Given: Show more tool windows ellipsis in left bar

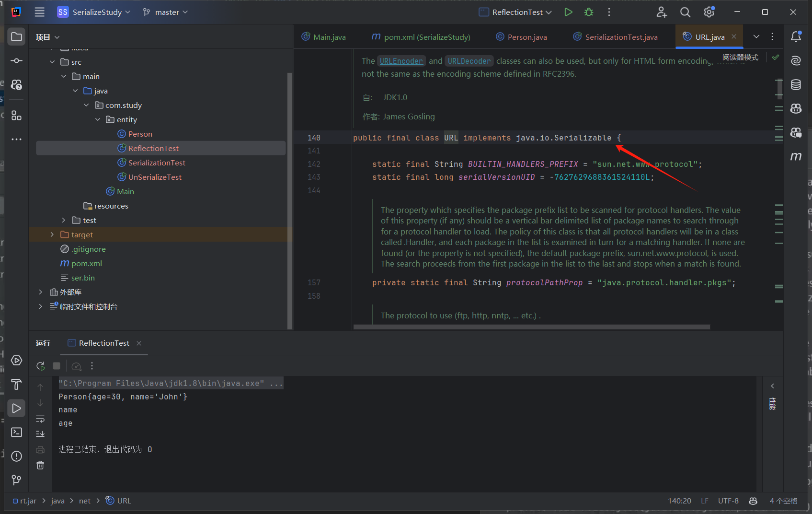Looking at the screenshot, I should 16,140.
